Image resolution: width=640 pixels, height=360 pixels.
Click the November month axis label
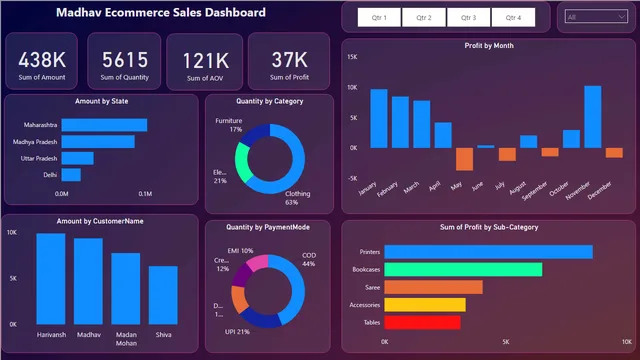coord(578,190)
